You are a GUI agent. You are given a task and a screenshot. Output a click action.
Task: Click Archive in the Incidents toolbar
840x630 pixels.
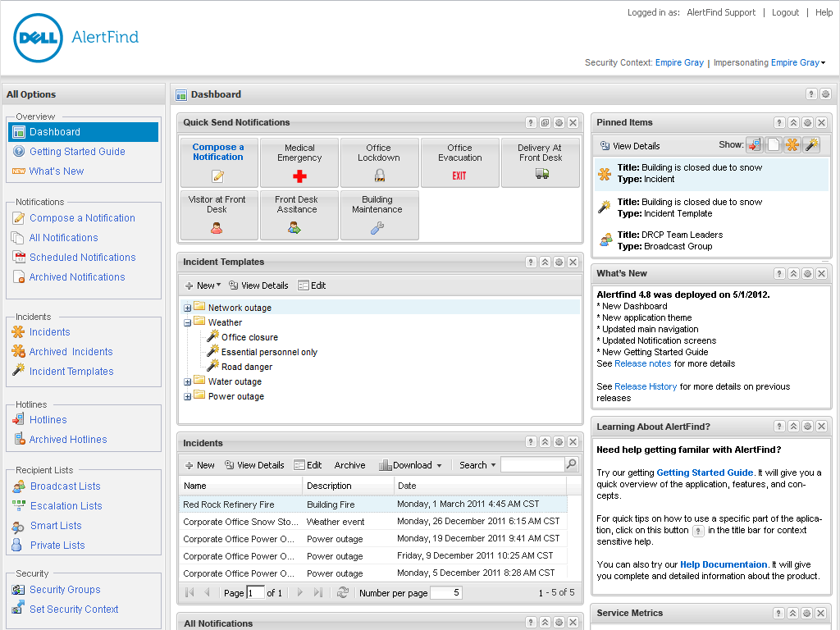click(x=349, y=465)
